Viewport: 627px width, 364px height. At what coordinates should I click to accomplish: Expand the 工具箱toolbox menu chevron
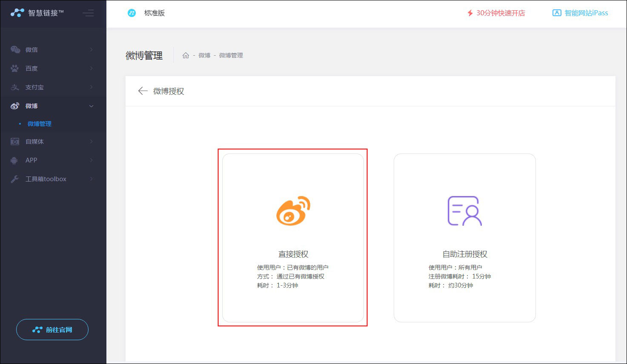coord(91,179)
